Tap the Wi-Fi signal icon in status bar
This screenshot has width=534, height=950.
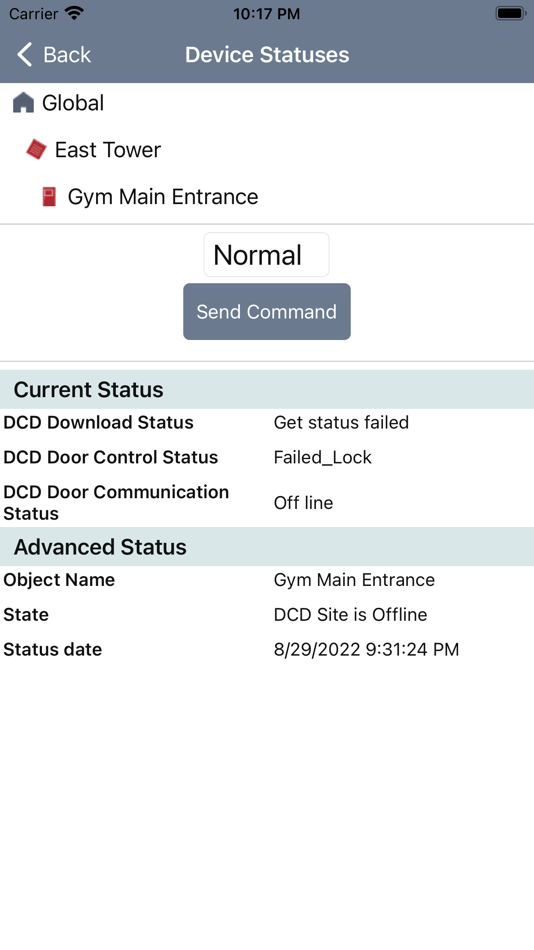click(74, 13)
